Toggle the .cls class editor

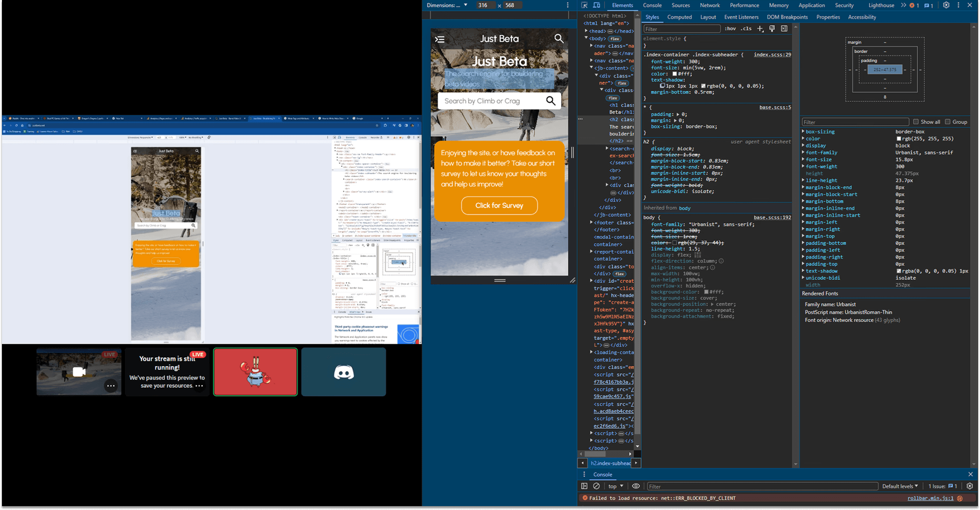coord(746,29)
